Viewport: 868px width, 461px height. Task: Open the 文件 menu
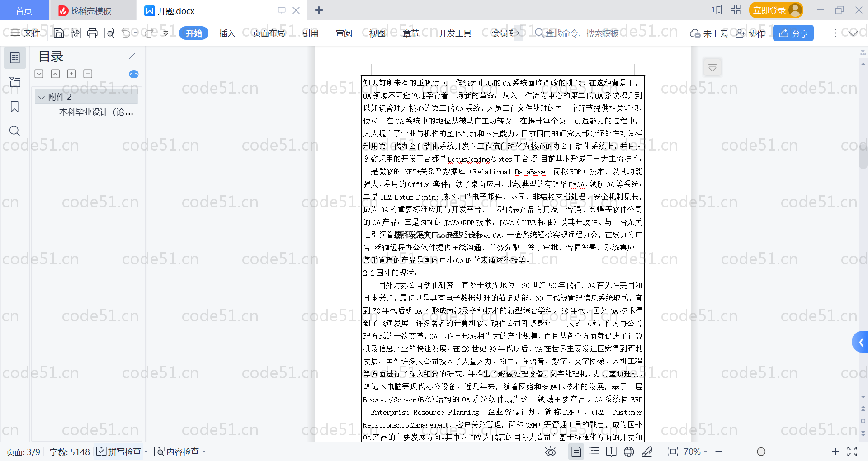point(25,33)
